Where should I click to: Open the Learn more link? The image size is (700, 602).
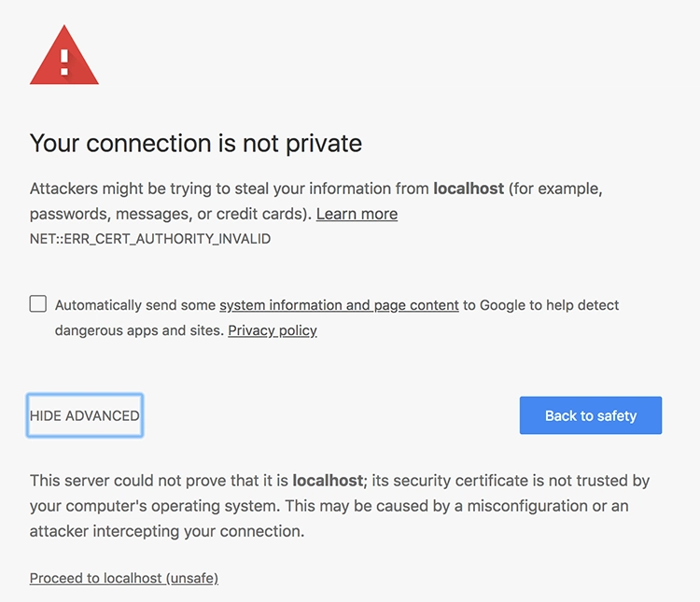(x=357, y=214)
